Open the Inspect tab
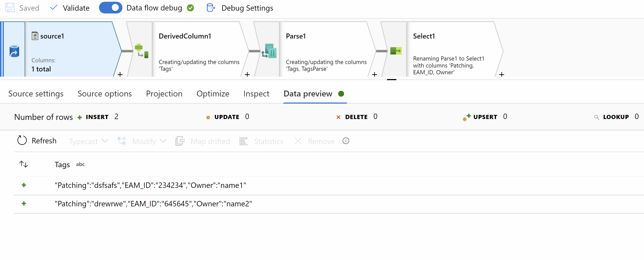 [x=256, y=94]
